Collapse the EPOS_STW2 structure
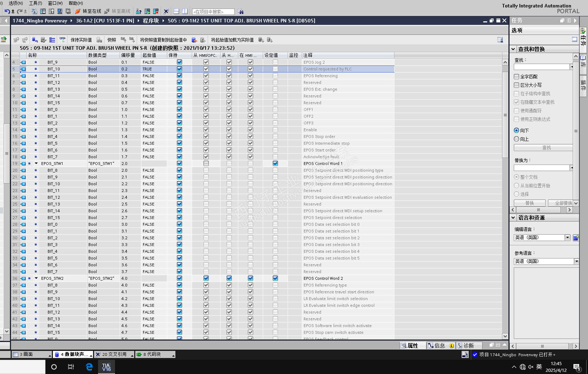This screenshot has width=588, height=374. (36, 278)
